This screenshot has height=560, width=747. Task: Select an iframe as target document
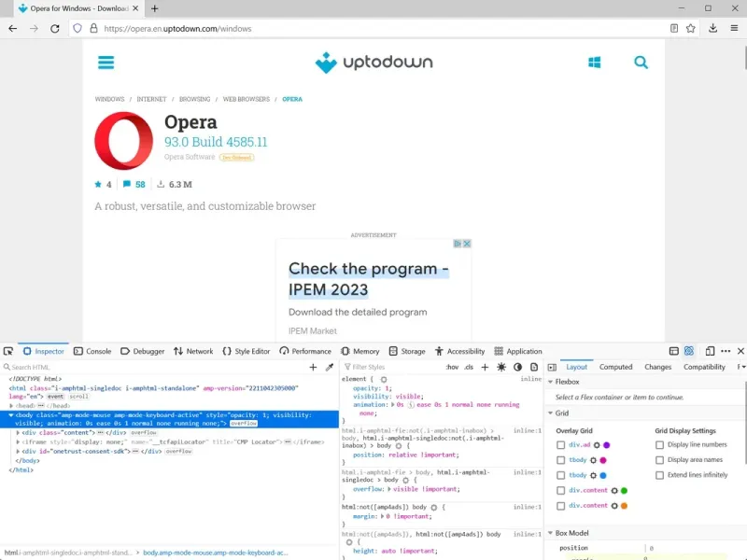(673, 351)
